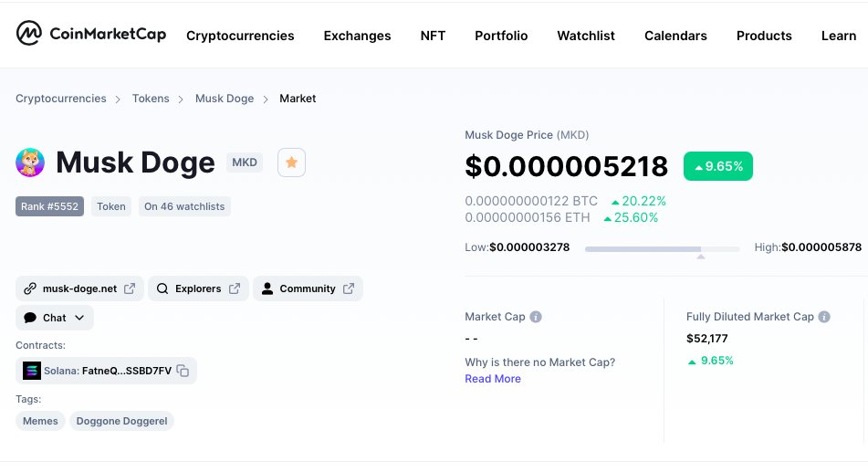Click the magnifier icon in Explorers
868x472 pixels.
tap(162, 288)
